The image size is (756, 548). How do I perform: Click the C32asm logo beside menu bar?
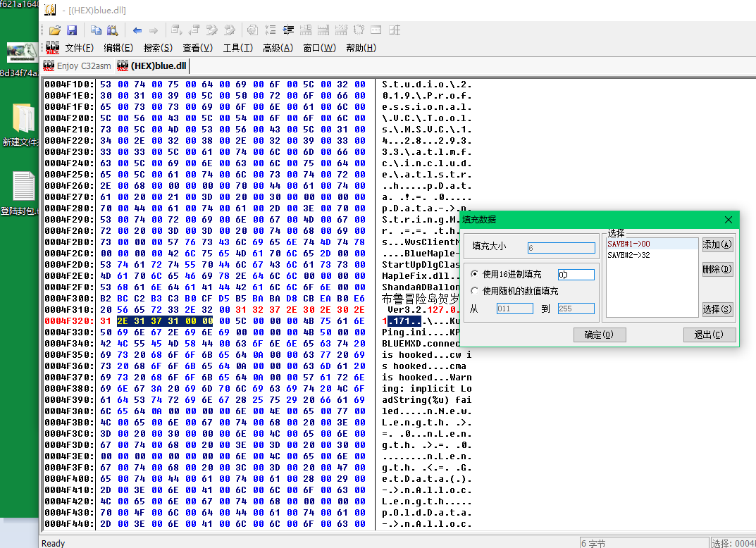coord(51,48)
